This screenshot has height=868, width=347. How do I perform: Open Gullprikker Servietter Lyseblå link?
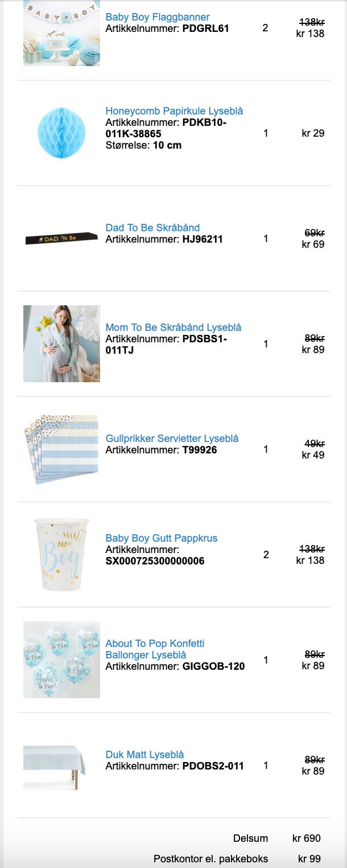pyautogui.click(x=172, y=439)
